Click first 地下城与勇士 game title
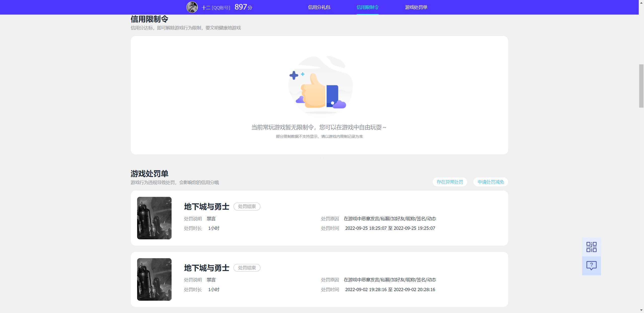 [x=207, y=207]
